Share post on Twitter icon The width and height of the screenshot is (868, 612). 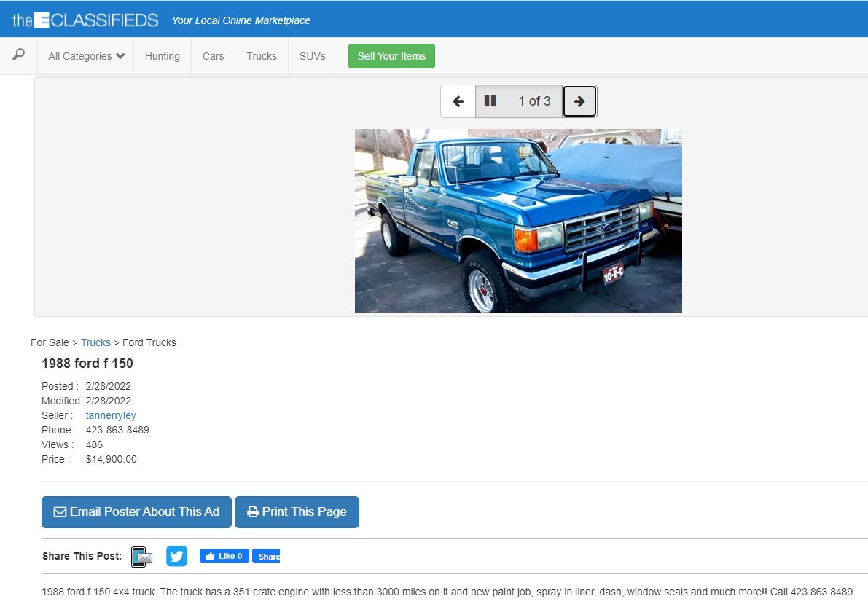pyautogui.click(x=176, y=556)
